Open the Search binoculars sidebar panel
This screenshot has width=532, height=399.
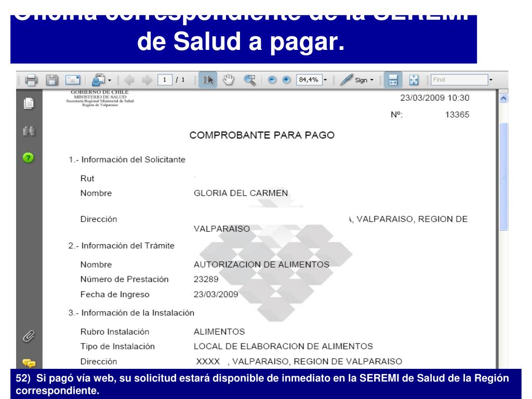click(29, 131)
